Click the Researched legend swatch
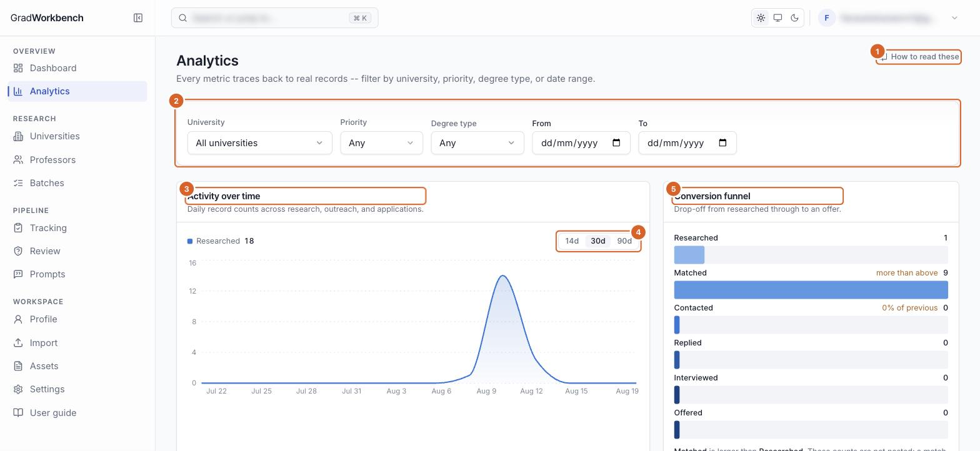The height and width of the screenshot is (451, 980). pyautogui.click(x=190, y=241)
